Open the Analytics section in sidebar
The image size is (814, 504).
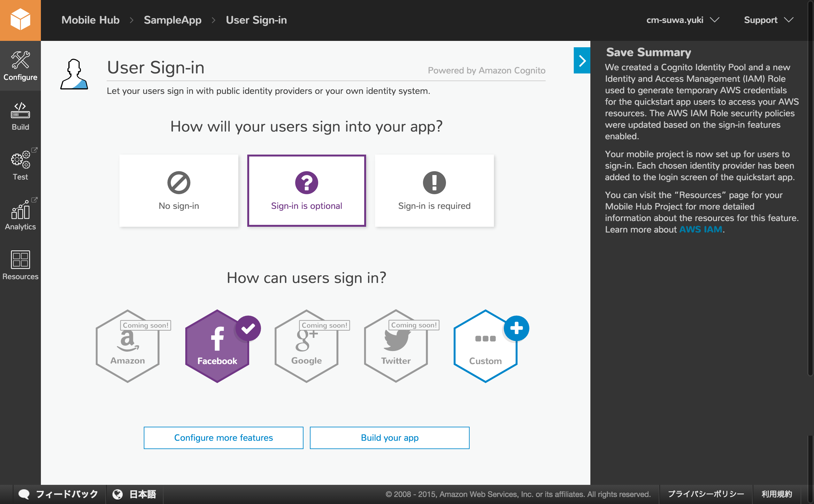20,215
